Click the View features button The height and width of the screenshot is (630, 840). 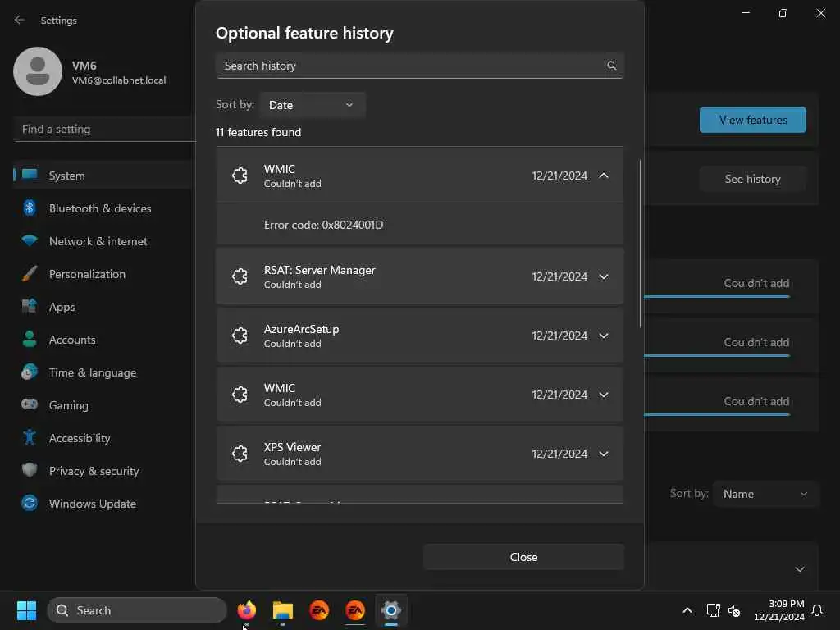[x=753, y=120]
